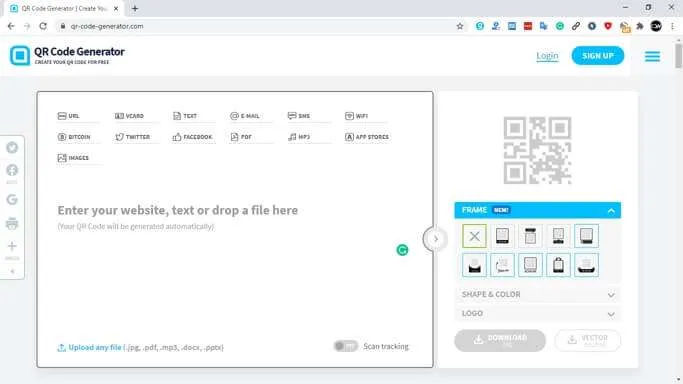The height and width of the screenshot is (384, 683).
Task: Pick the envelope-style frame
Action: 474,265
